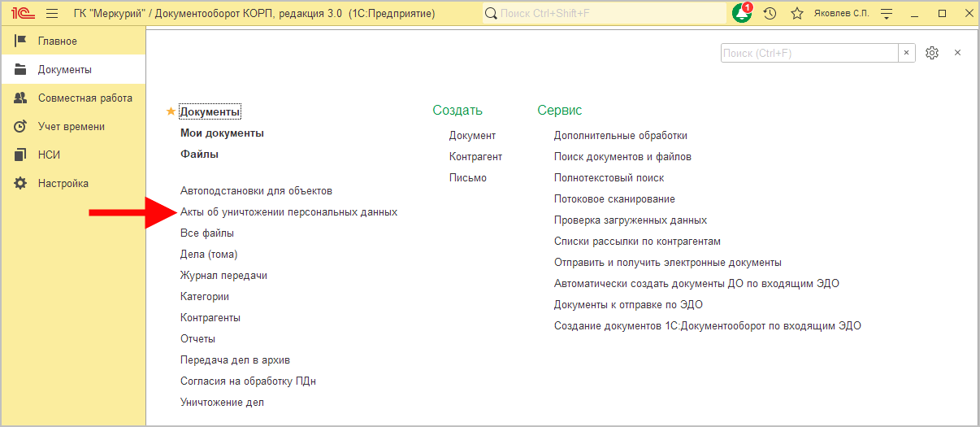Open Потоковое сканирование service

point(614,198)
